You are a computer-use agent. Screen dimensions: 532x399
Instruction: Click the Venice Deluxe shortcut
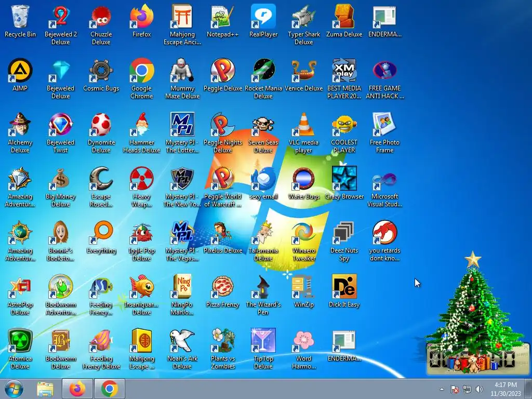point(303,70)
